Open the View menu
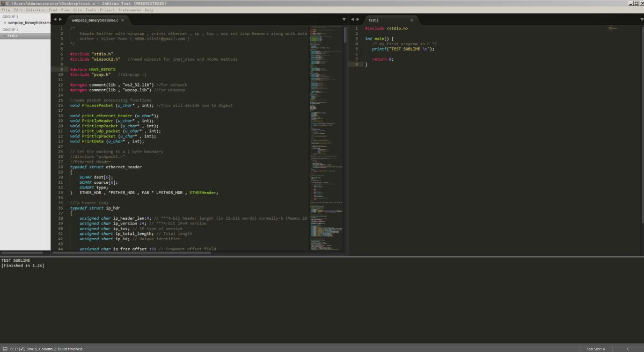Viewport: 644px width, 352px height. [65, 10]
